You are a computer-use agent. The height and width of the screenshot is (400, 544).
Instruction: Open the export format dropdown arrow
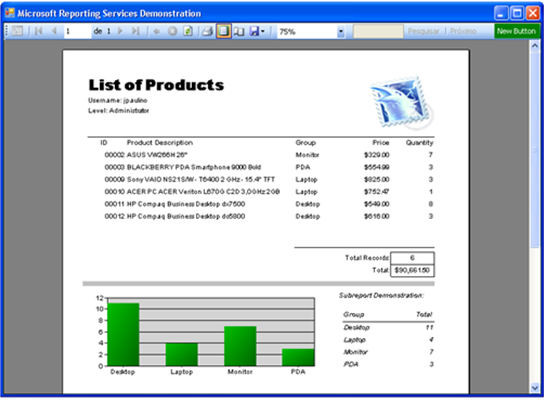pos(263,32)
